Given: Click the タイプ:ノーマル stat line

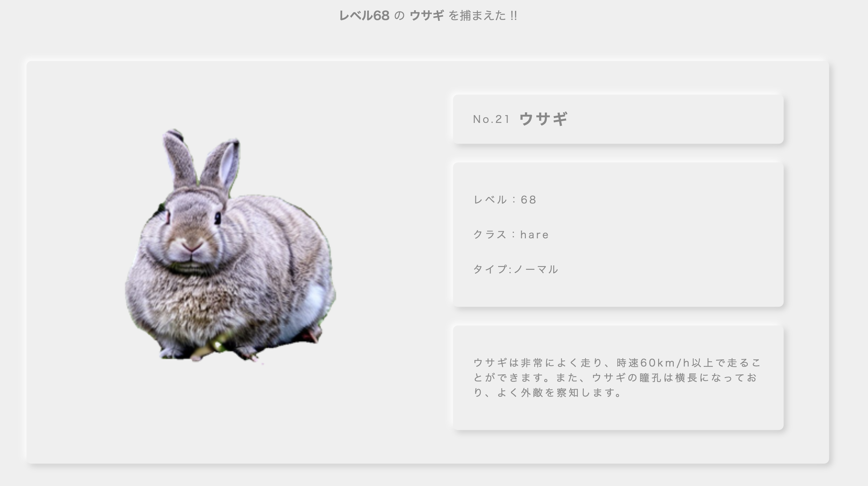Looking at the screenshot, I should click(x=516, y=269).
